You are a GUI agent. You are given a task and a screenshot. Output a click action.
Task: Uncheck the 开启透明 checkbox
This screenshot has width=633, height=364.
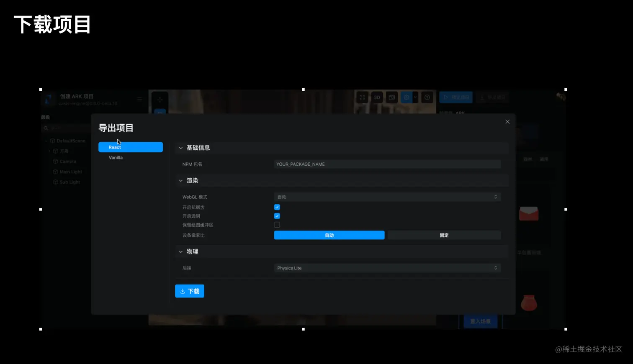[277, 216]
